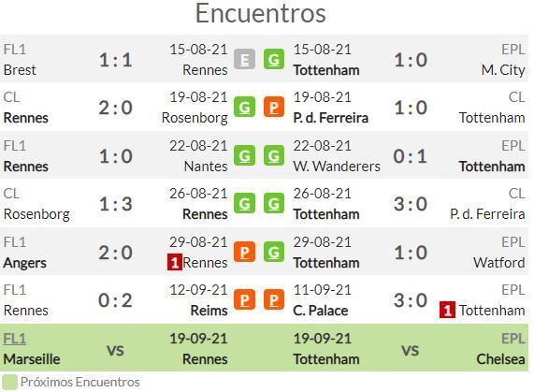Open the underlined FL1 league link
This screenshot has height=392, width=534.
pos(15,339)
